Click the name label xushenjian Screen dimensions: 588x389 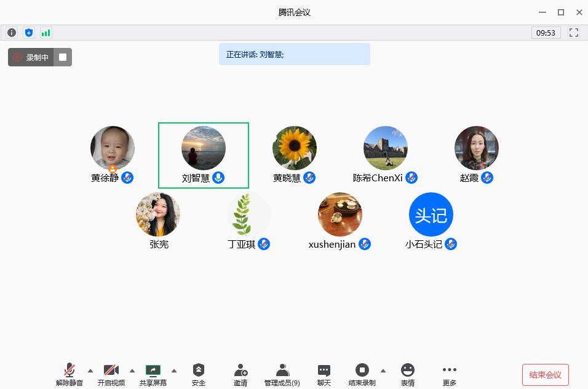tap(332, 245)
